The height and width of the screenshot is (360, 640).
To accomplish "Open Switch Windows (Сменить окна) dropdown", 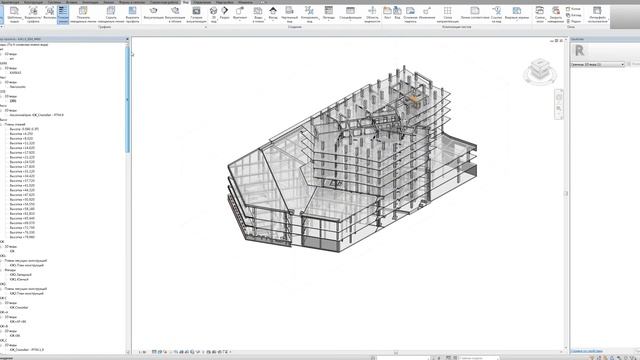I will tap(540, 14).
